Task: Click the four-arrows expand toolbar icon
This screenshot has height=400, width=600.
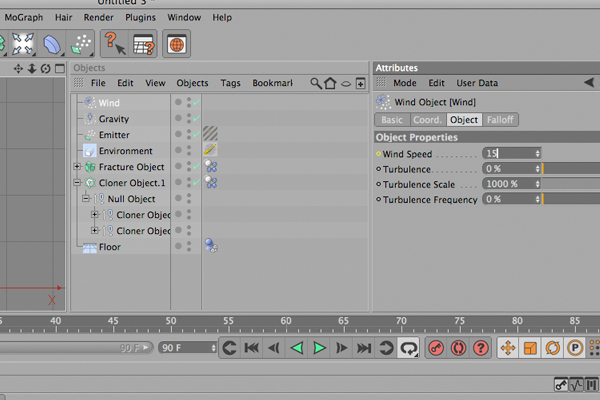Action: click(x=23, y=44)
